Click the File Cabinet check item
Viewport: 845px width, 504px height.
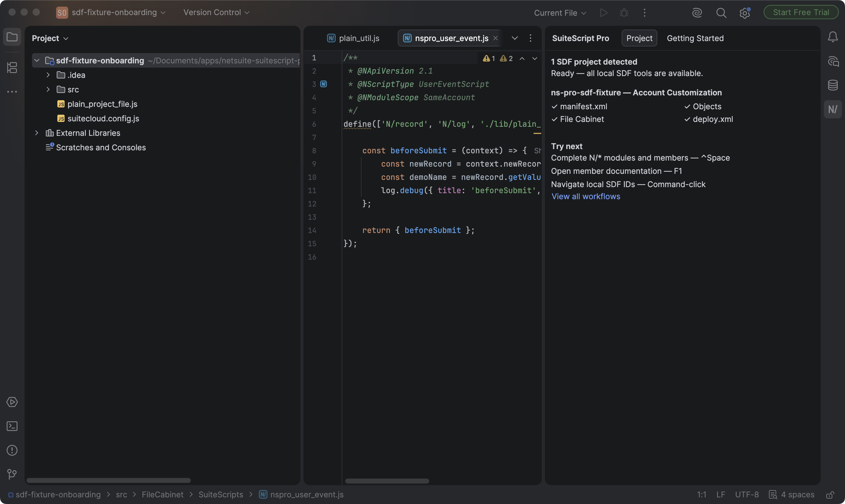tap(578, 119)
